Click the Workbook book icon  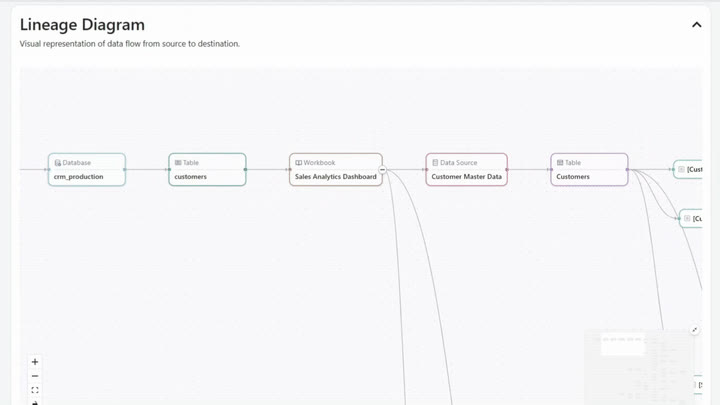(x=298, y=163)
